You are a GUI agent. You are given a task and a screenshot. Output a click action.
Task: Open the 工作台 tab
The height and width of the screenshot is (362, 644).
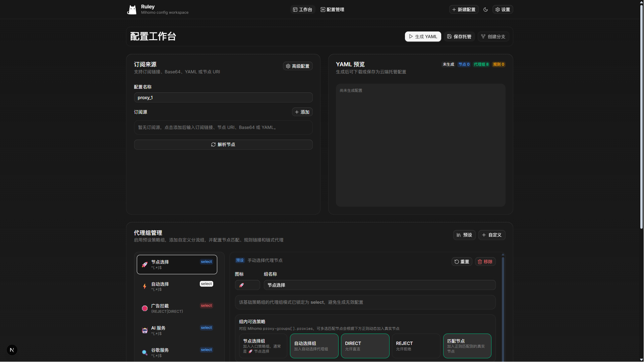tap(302, 10)
